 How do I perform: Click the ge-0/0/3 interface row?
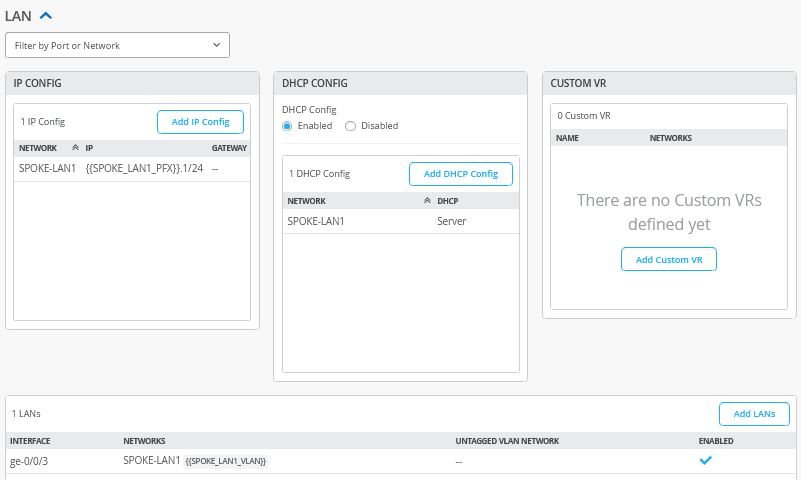400,461
